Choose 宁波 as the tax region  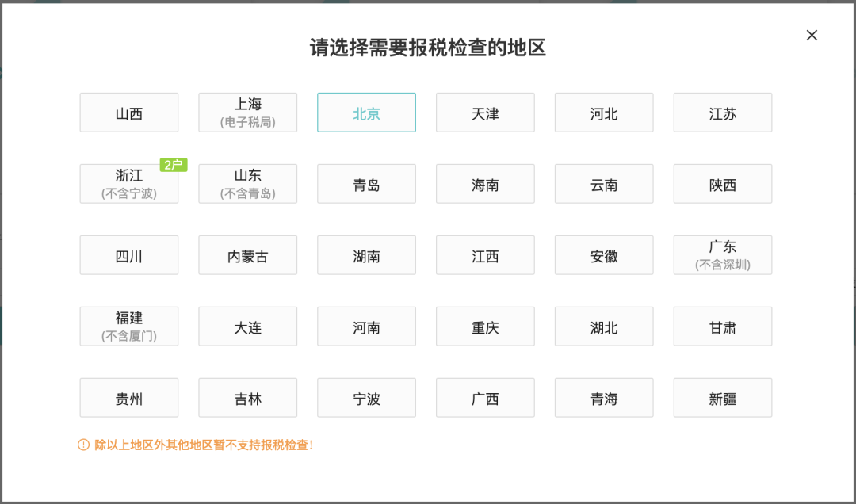point(366,398)
